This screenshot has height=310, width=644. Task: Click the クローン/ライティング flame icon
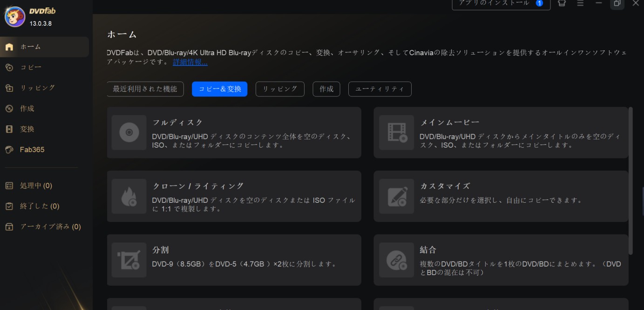tap(129, 196)
